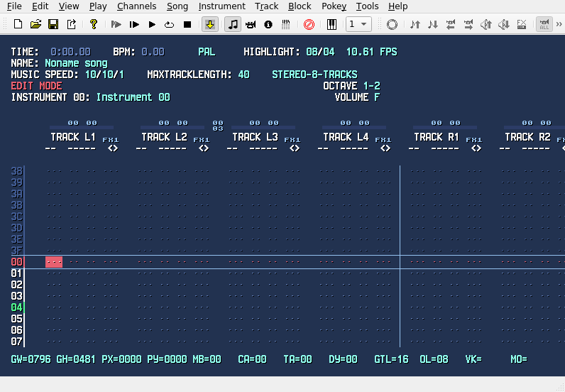
Task: Click the Track L1 FX arrows
Action: 113,148
